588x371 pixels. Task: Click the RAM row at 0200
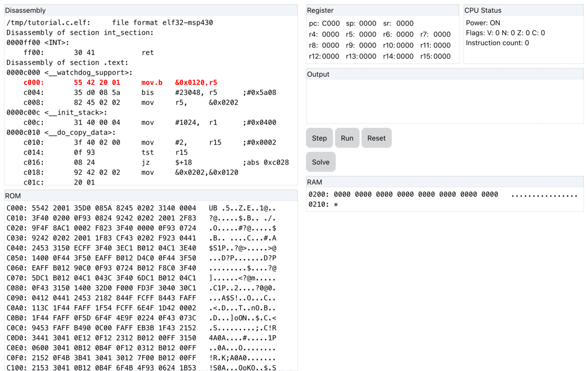tap(443, 194)
